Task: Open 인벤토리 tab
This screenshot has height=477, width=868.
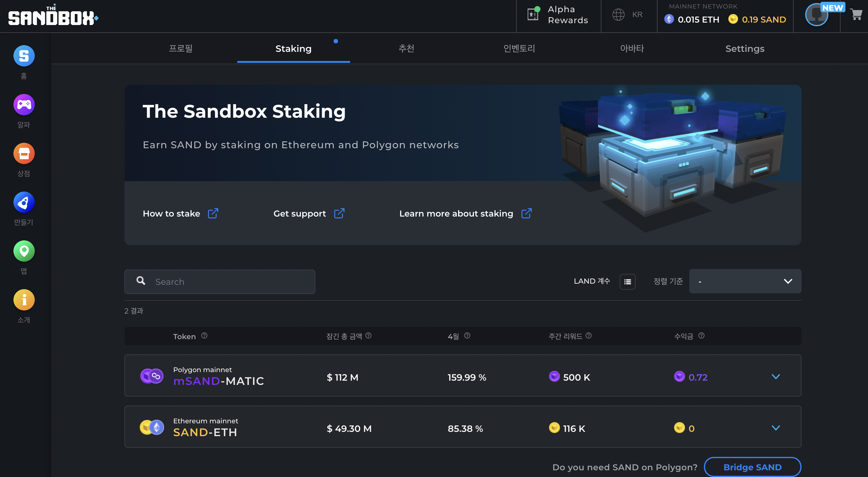Action: point(519,48)
